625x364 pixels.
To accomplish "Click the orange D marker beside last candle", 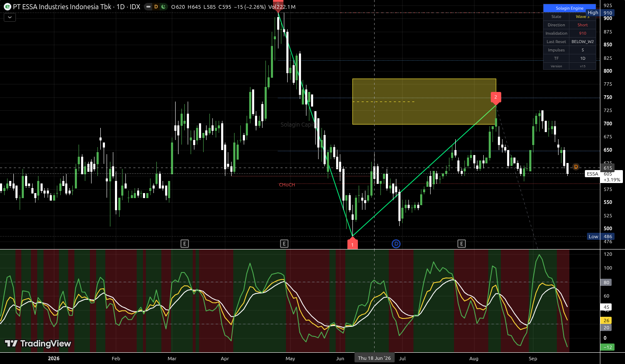I will tap(576, 167).
